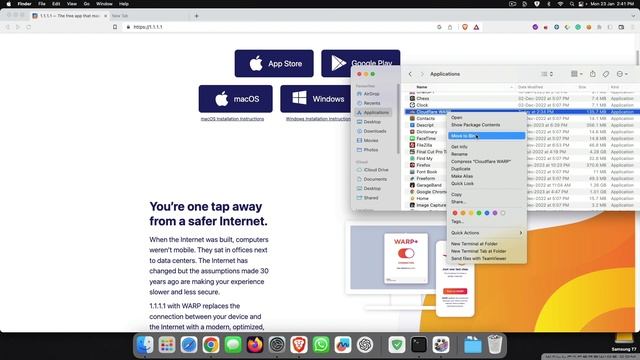Click the browser address bar

282,27
